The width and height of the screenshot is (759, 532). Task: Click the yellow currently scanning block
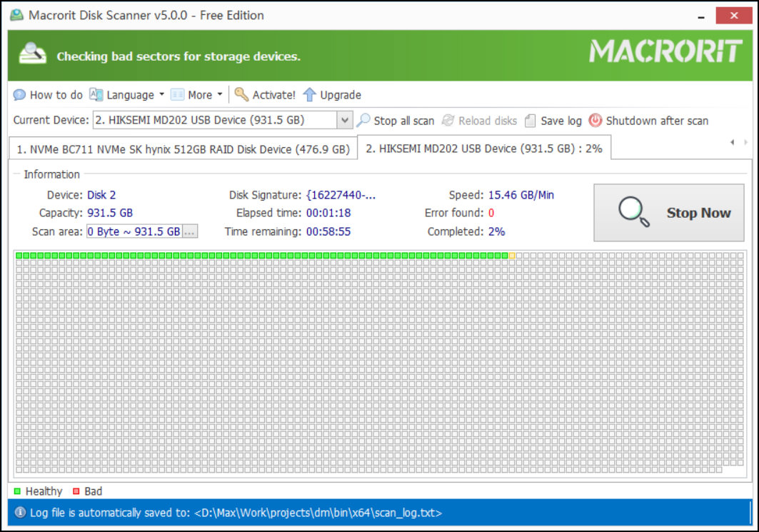tap(512, 256)
